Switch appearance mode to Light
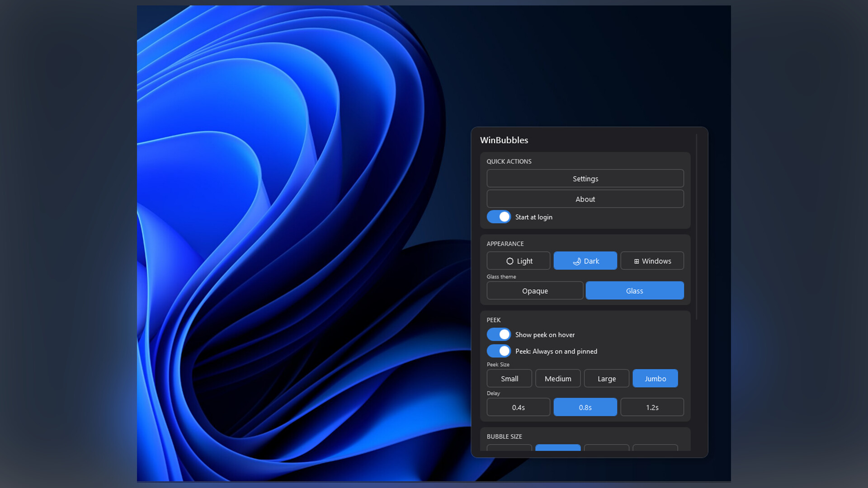The height and width of the screenshot is (488, 868). tap(518, 261)
